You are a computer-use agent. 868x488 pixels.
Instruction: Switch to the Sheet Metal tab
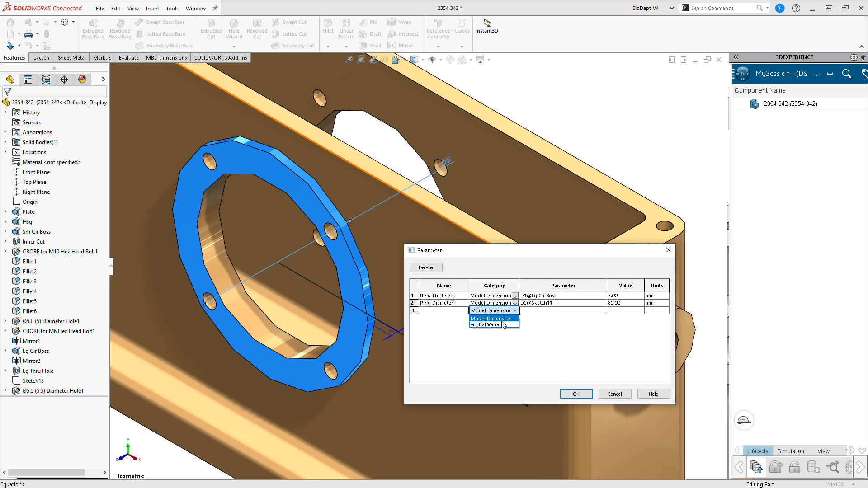point(71,58)
